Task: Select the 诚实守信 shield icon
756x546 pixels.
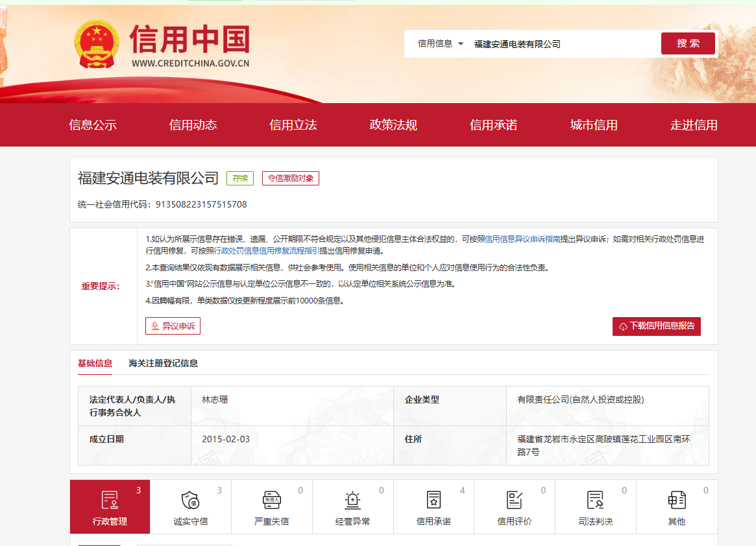Action: click(190, 500)
